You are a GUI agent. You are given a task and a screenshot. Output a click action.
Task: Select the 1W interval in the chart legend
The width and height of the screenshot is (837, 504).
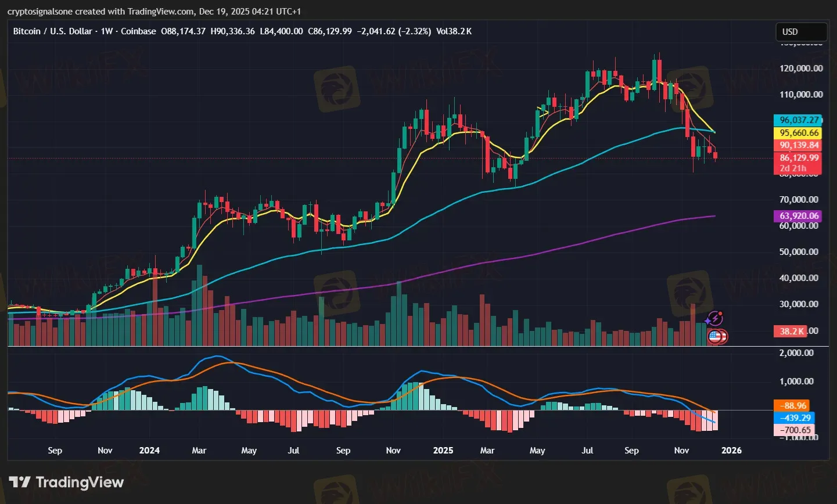(x=106, y=31)
